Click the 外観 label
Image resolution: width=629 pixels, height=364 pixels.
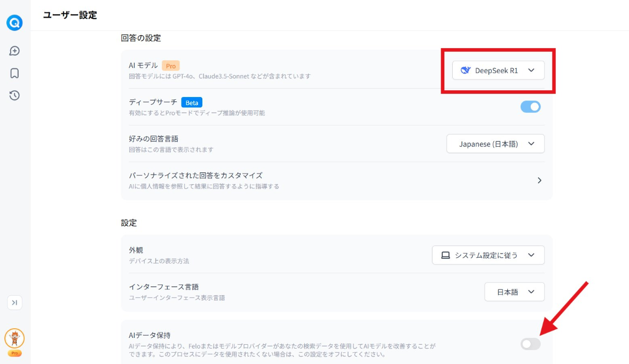(x=136, y=250)
